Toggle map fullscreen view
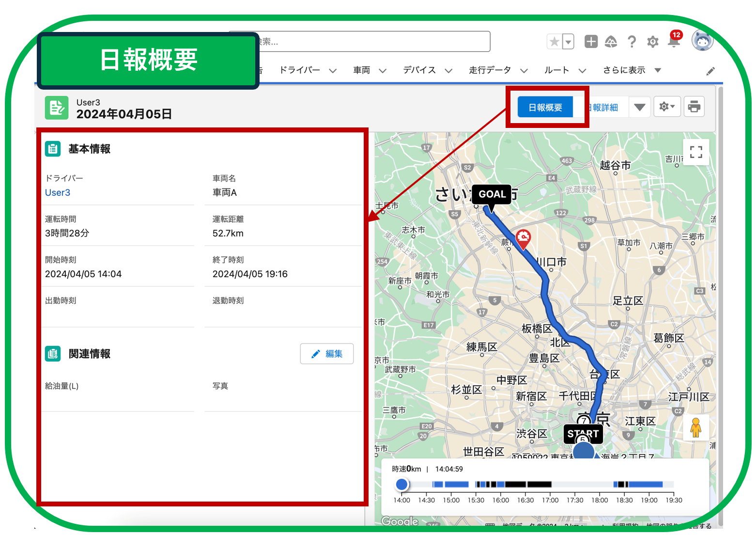 [696, 152]
